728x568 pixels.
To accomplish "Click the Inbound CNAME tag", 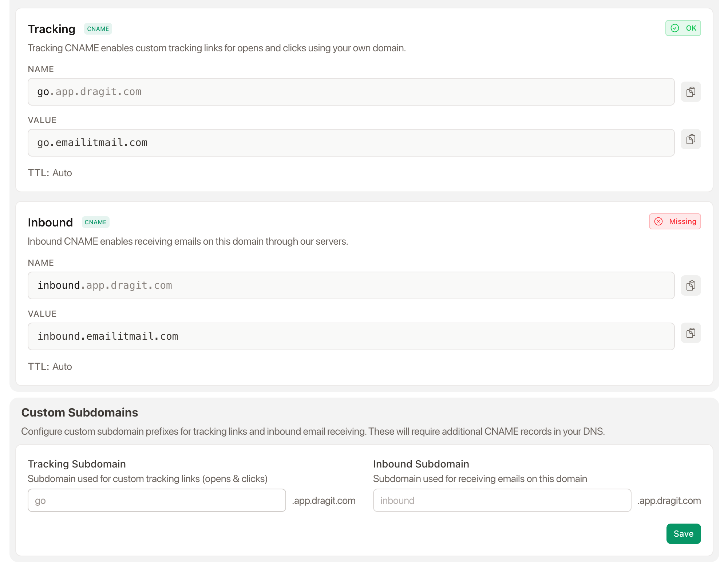I will coord(95,222).
